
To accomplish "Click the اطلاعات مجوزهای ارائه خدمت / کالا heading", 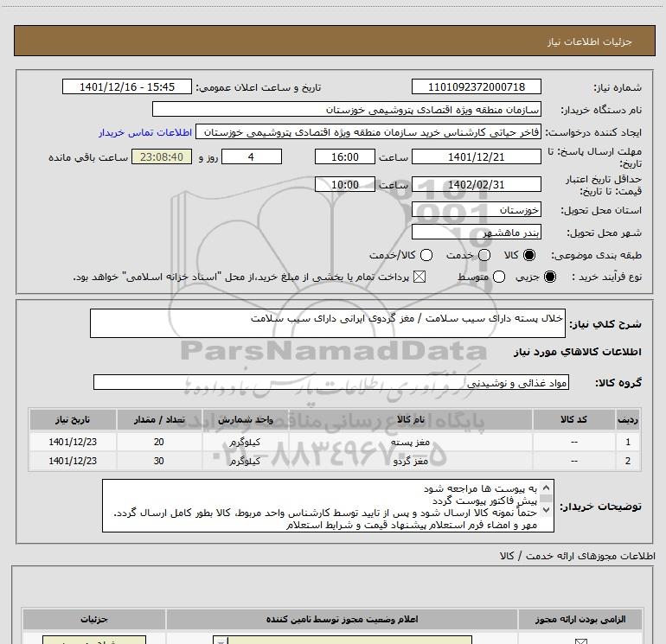I will tap(577, 556).
